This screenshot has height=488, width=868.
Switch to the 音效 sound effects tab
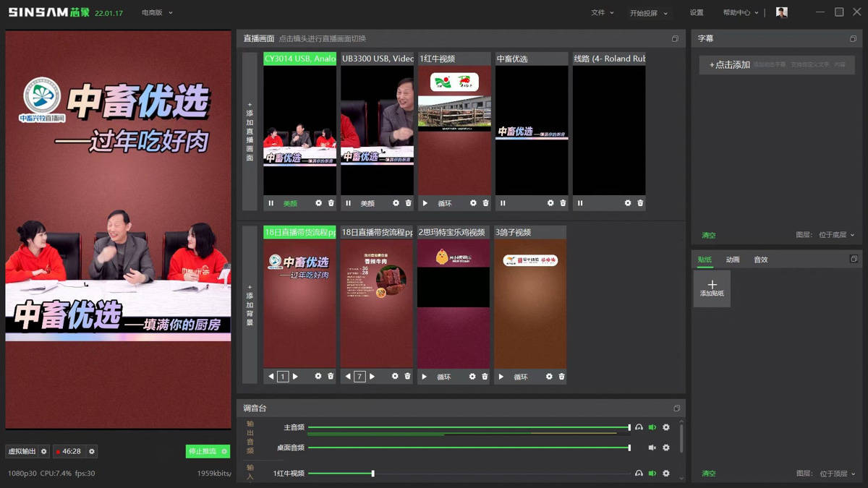click(x=760, y=260)
